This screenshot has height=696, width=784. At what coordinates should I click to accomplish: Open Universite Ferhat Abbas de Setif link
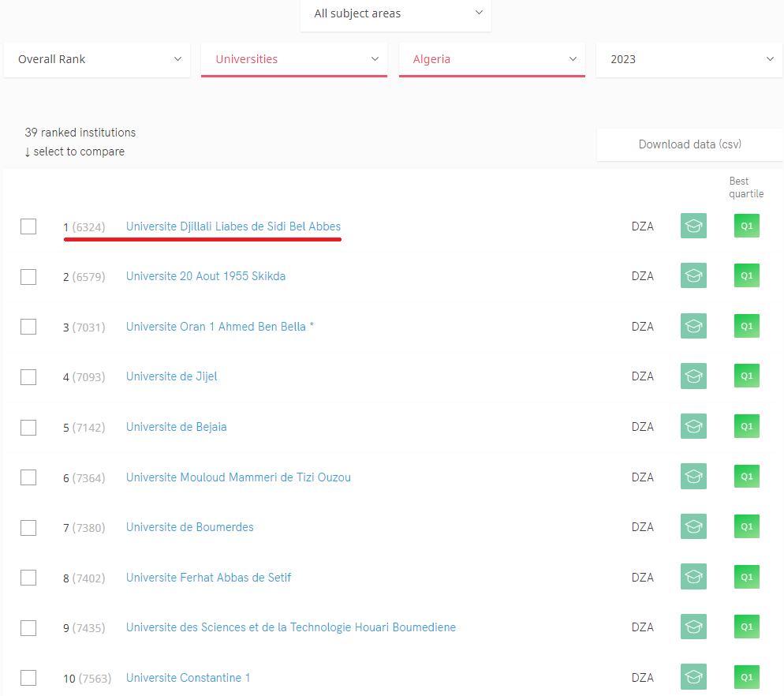pyautogui.click(x=208, y=578)
